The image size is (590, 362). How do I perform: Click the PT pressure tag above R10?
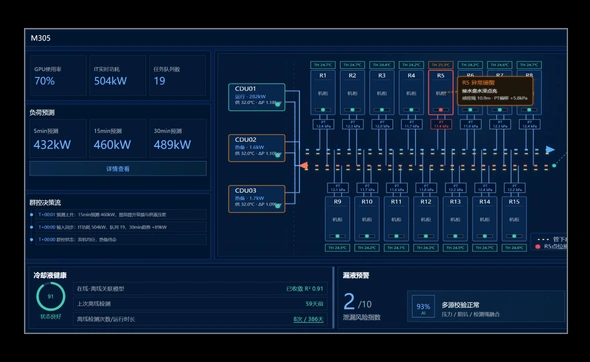pyautogui.click(x=367, y=188)
